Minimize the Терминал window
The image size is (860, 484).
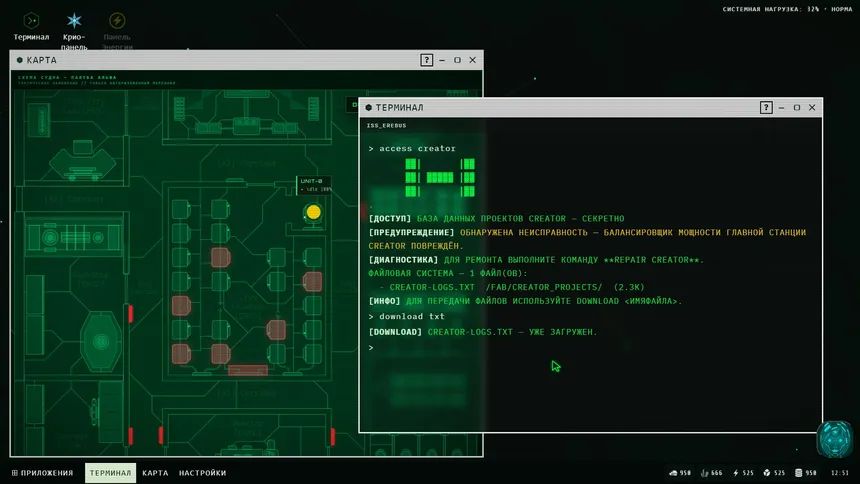click(782, 108)
